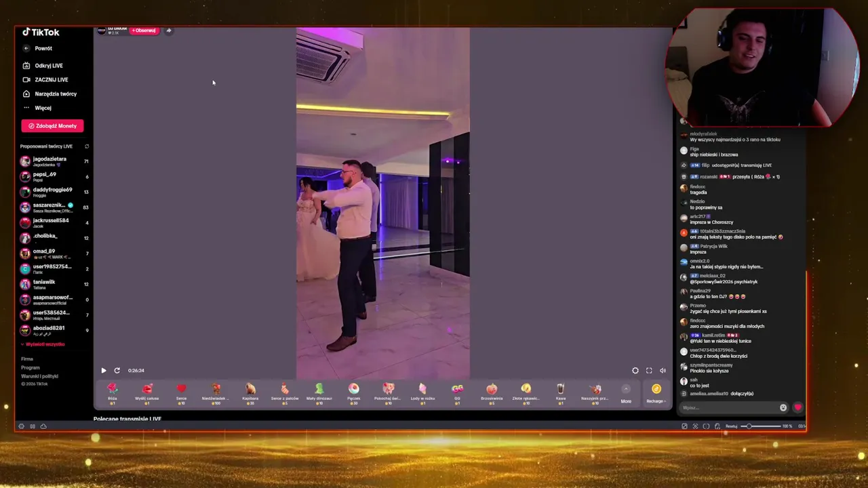
Task: Click the kamil.retim chat username
Action: click(x=713, y=335)
